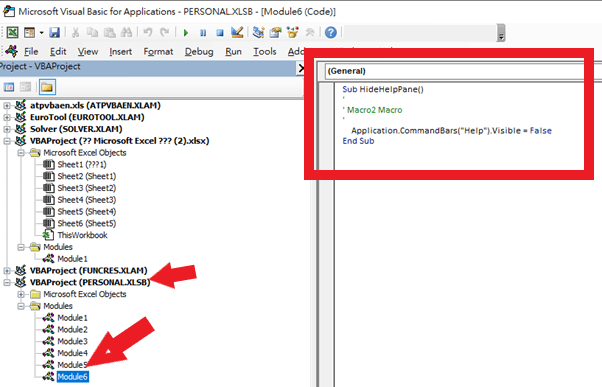This screenshot has width=602, height=387.
Task: Expand the Solver project node
Action: [x=7, y=129]
